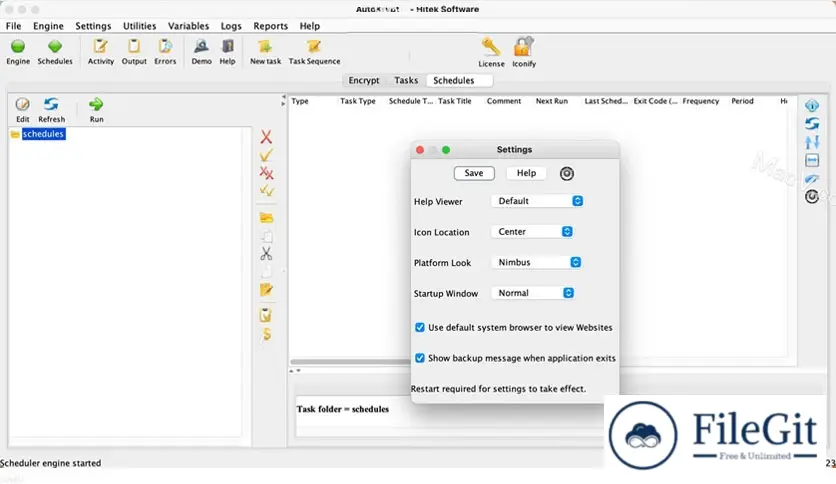Click the green Engine toolbar icon
The height and width of the screenshot is (484, 836).
click(x=18, y=47)
